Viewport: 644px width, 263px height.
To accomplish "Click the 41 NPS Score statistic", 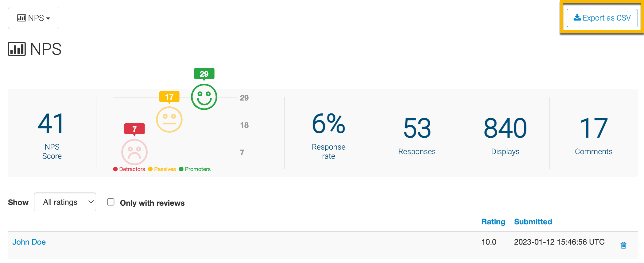I will 52,135.
